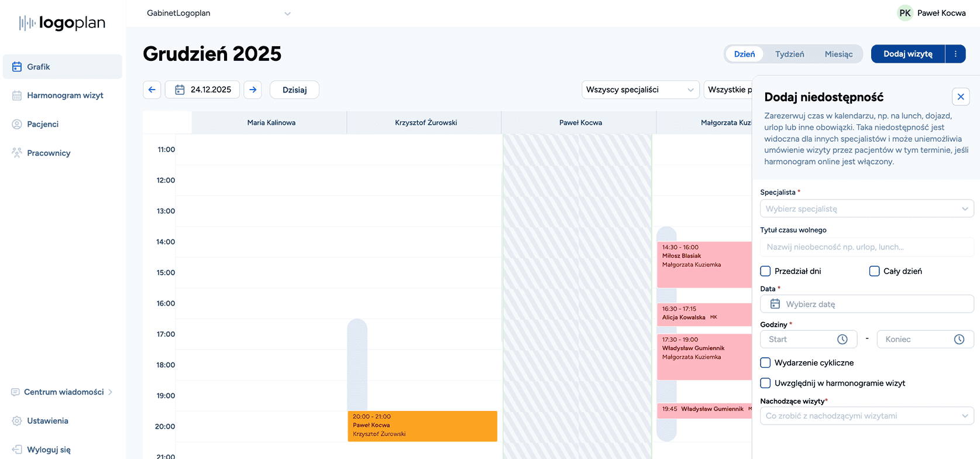
Task: Close the Dodaj niedostępność panel
Action: pos(960,97)
